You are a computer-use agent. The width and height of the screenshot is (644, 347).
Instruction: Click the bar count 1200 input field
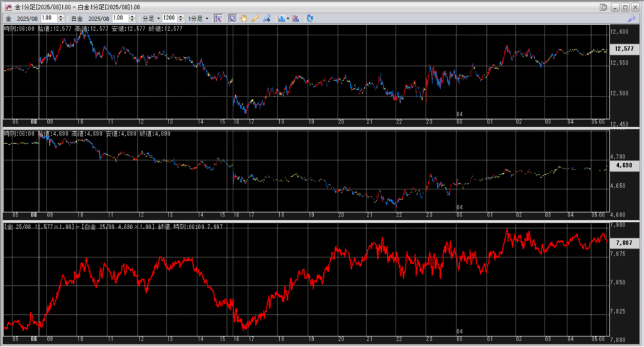pos(169,18)
